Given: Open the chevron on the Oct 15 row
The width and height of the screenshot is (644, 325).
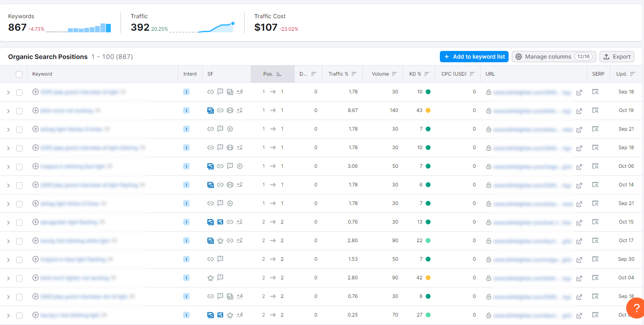Looking at the screenshot, I should tap(8, 222).
